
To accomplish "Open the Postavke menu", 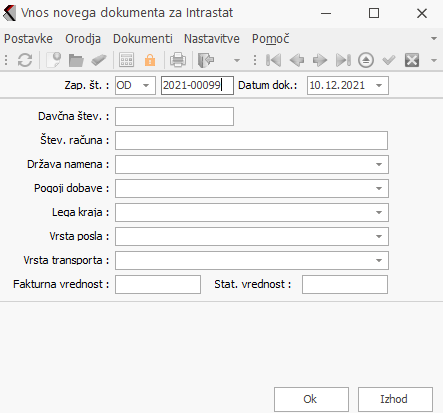I will [28, 39].
